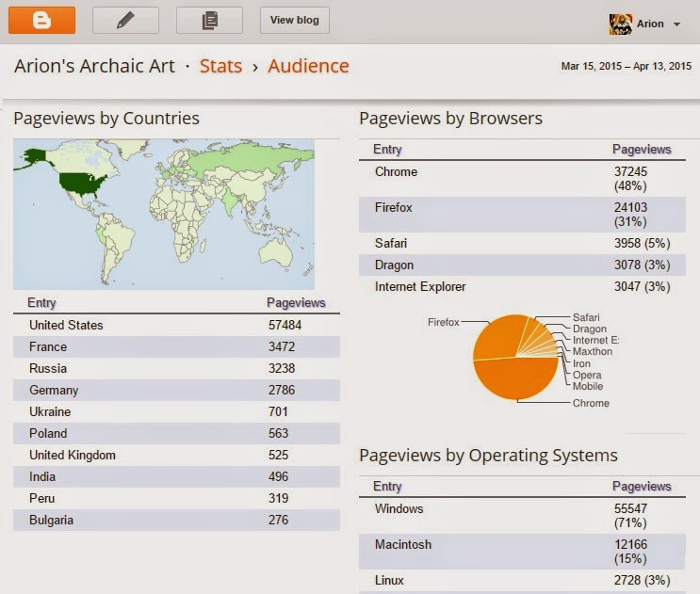Click Russia on the world map
The width and height of the screenshot is (700, 594).
[x=250, y=156]
